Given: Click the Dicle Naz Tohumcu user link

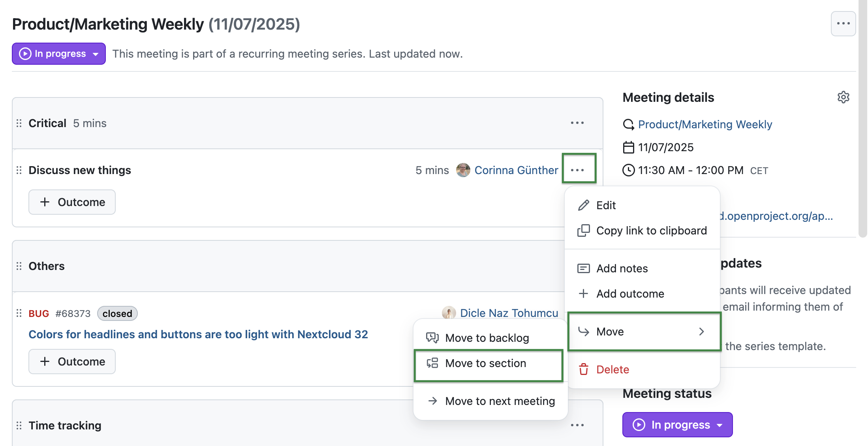Looking at the screenshot, I should 509,313.
